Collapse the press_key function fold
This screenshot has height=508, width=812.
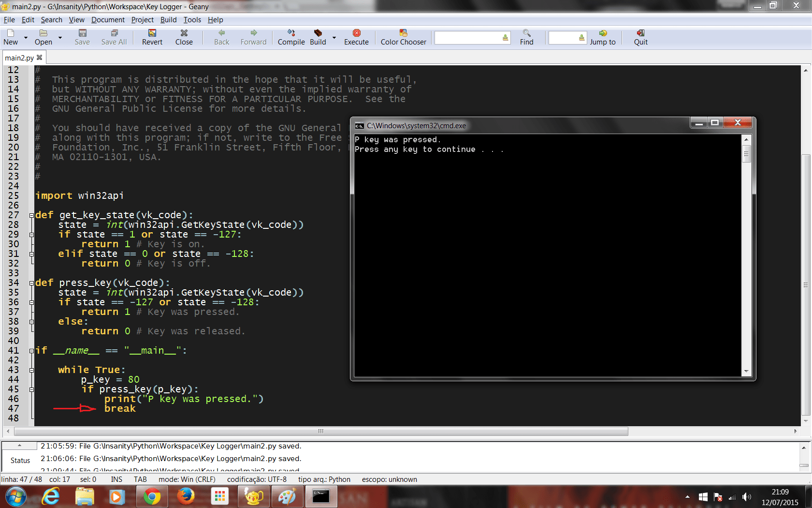(31, 283)
